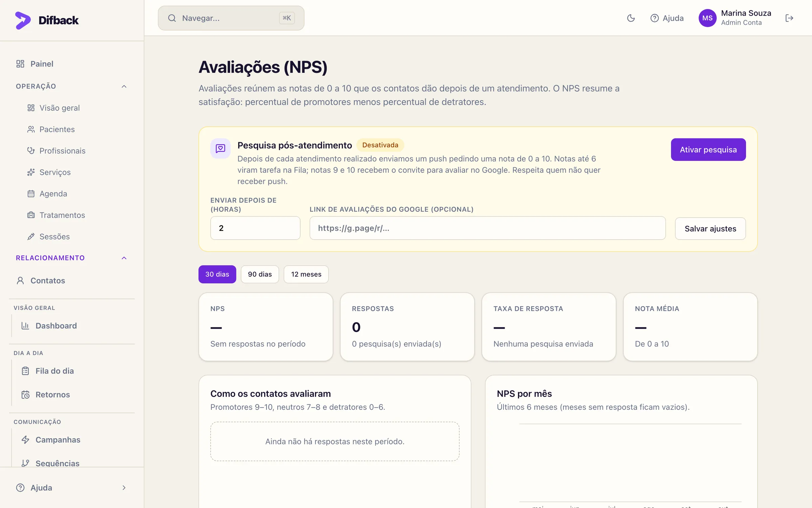The width and height of the screenshot is (812, 508).
Task: Click the Painel grid icon
Action: (20, 64)
